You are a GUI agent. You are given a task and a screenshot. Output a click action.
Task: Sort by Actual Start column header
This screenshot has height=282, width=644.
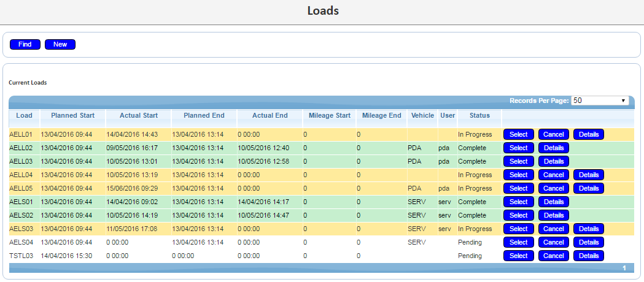(139, 116)
